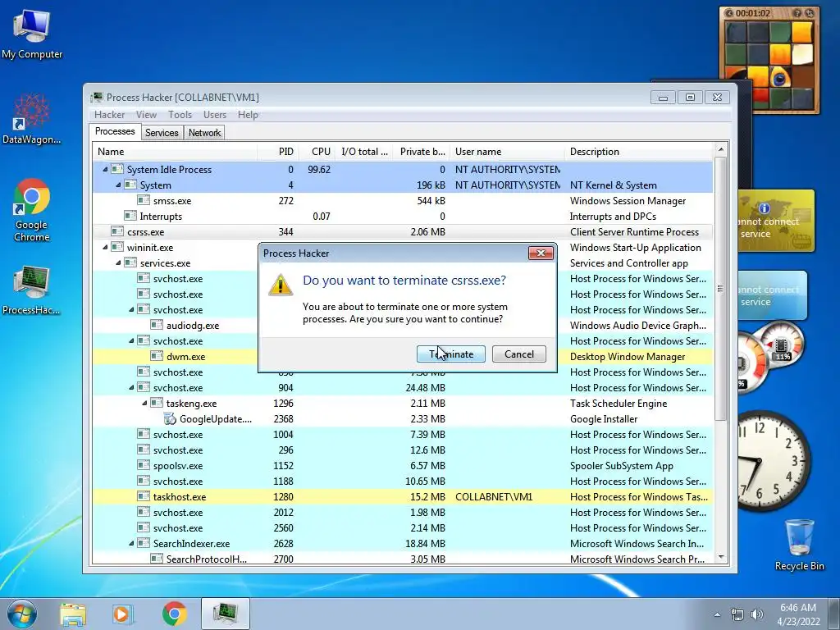Click the GoogleUpdate process icon

170,419
